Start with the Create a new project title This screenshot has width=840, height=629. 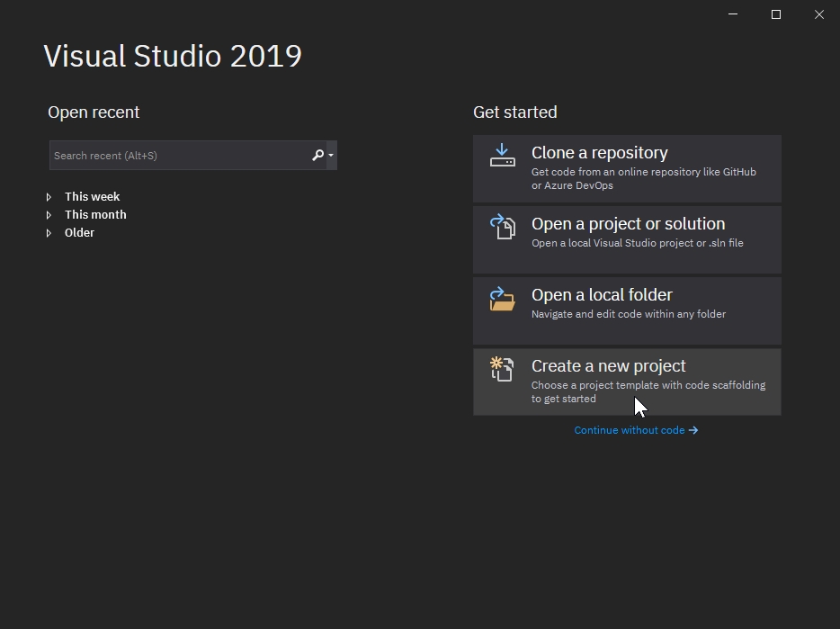click(x=608, y=366)
